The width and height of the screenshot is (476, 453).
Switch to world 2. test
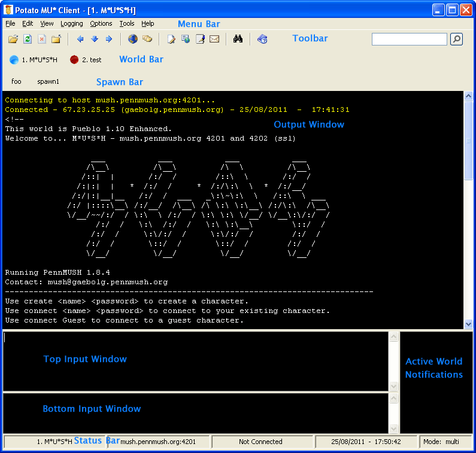tap(86, 60)
